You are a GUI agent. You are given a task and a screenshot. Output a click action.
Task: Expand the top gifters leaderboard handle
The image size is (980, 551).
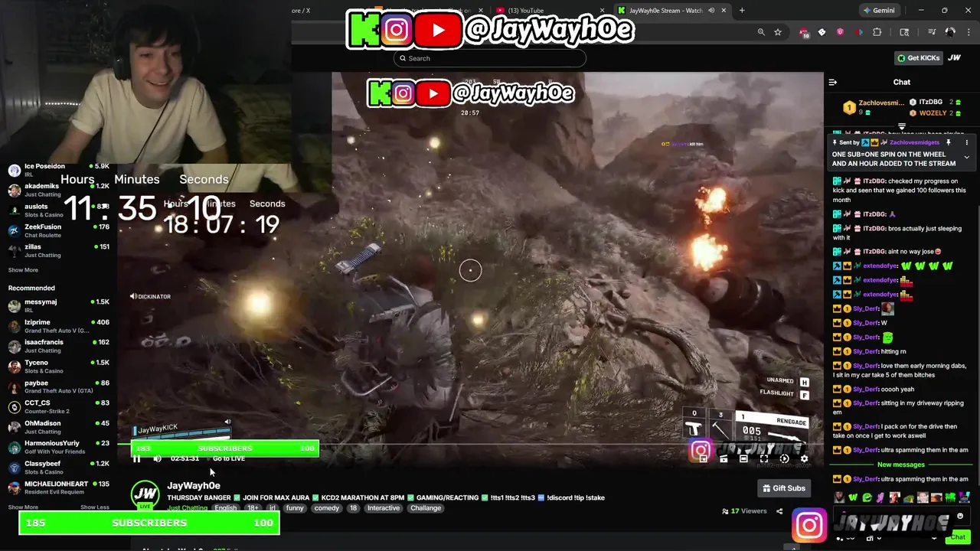pyautogui.click(x=902, y=126)
